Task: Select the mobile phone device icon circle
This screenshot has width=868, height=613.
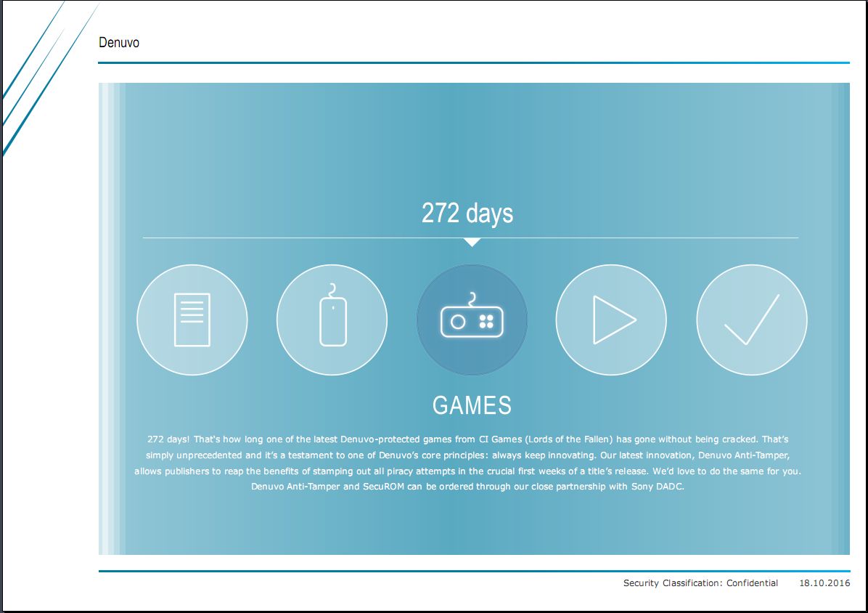Action: [x=332, y=320]
